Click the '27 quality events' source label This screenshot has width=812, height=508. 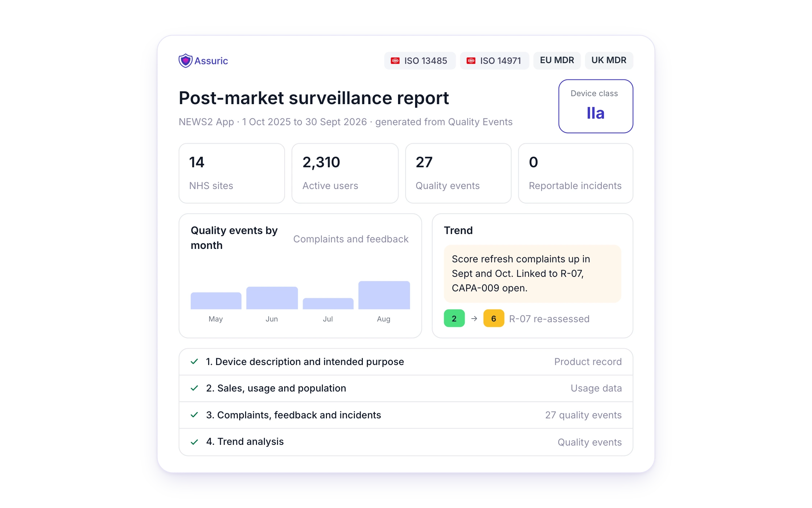click(583, 415)
